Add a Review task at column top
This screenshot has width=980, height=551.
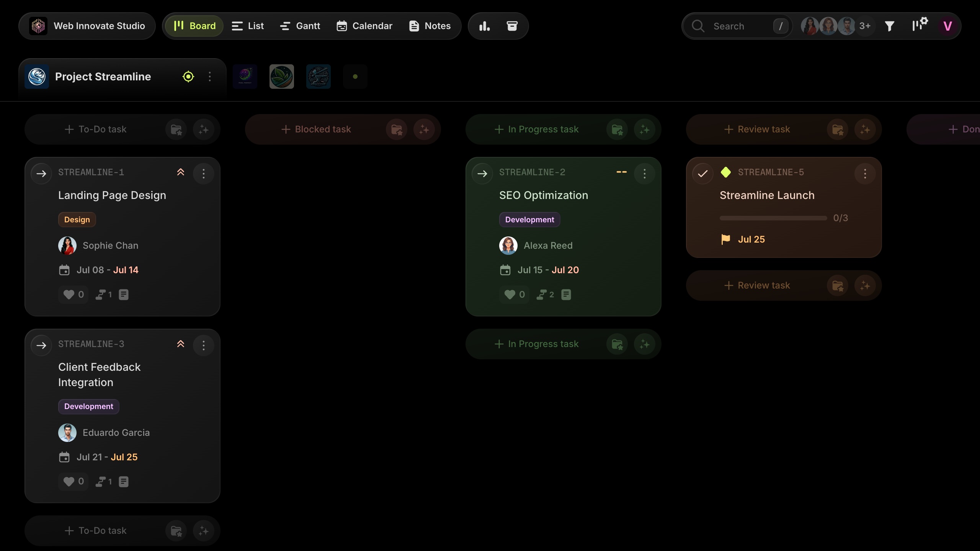(757, 129)
